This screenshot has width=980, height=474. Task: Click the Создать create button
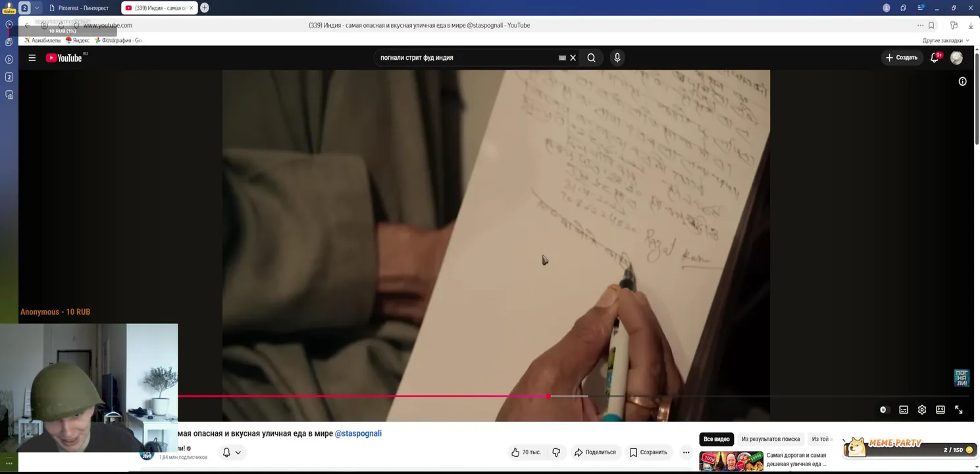(x=902, y=58)
